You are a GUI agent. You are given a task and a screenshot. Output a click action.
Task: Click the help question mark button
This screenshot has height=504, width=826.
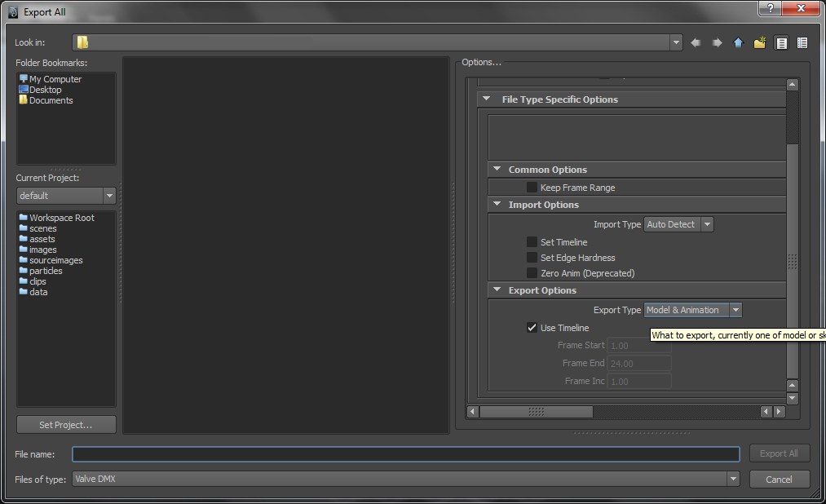[770, 8]
